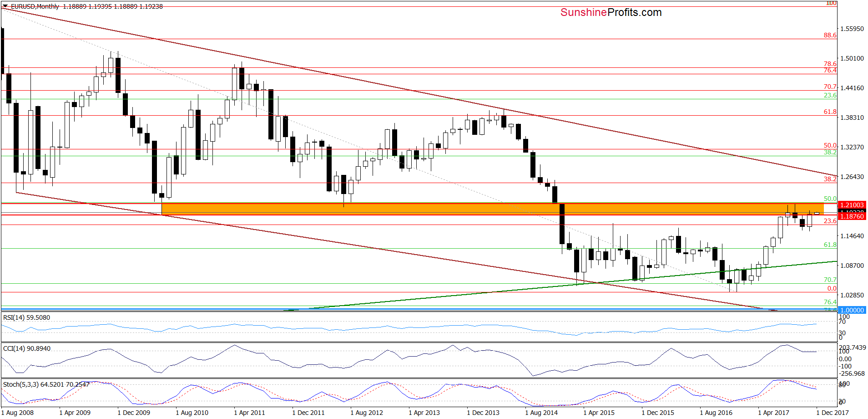This screenshot has width=868, height=419.
Task: Click the red 78.6 Fibonacci label
Action: (x=830, y=64)
